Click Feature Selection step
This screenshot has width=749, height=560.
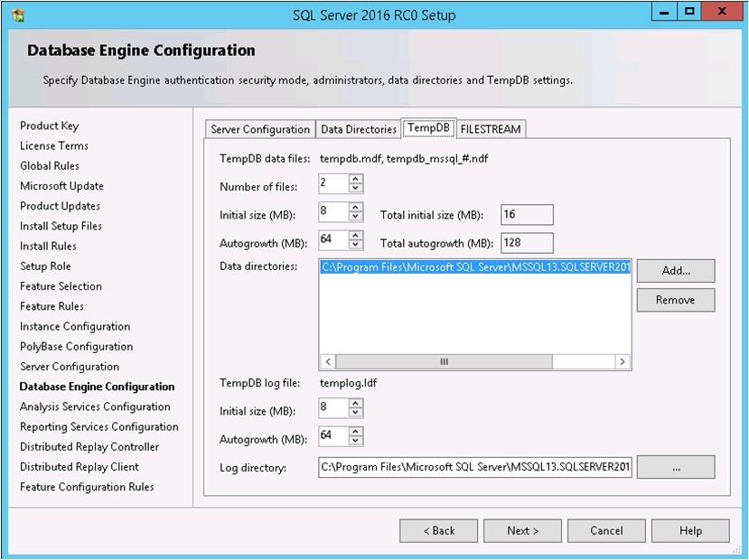pyautogui.click(x=61, y=286)
